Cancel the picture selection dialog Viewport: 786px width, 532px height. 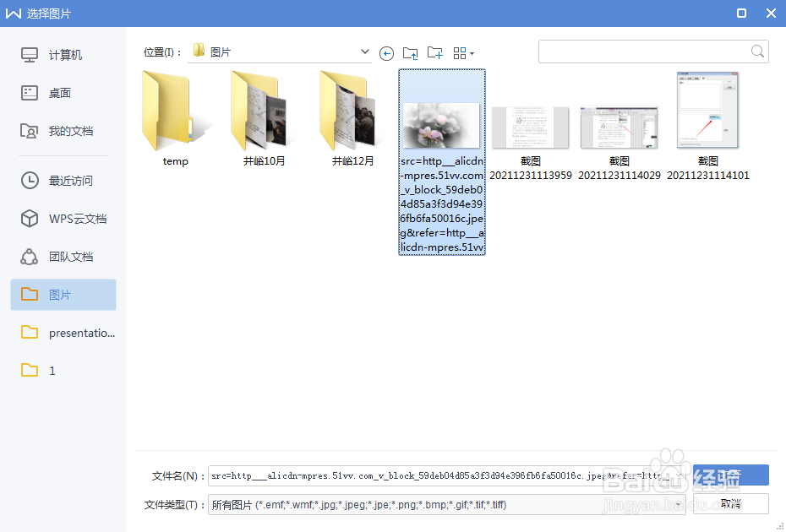point(732,503)
